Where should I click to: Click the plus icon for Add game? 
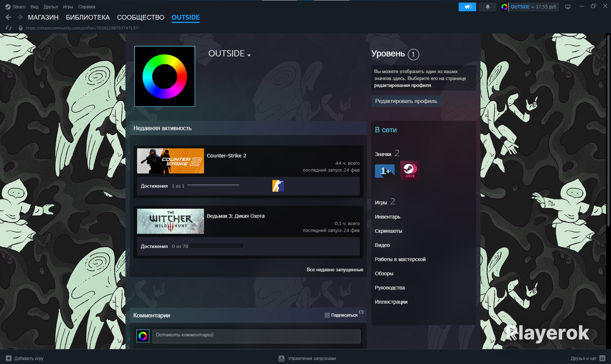pyautogui.click(x=9, y=358)
